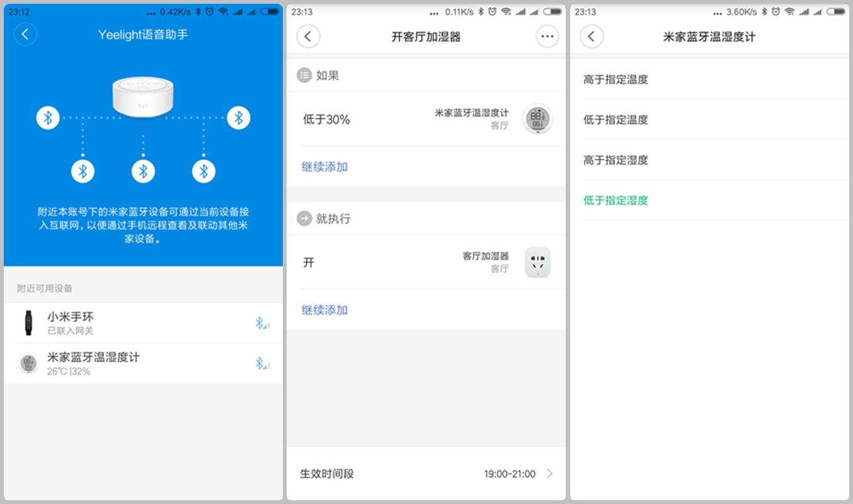853x504 pixels.
Task: Select the 高于指定温度 option
Action: pyautogui.click(x=615, y=79)
